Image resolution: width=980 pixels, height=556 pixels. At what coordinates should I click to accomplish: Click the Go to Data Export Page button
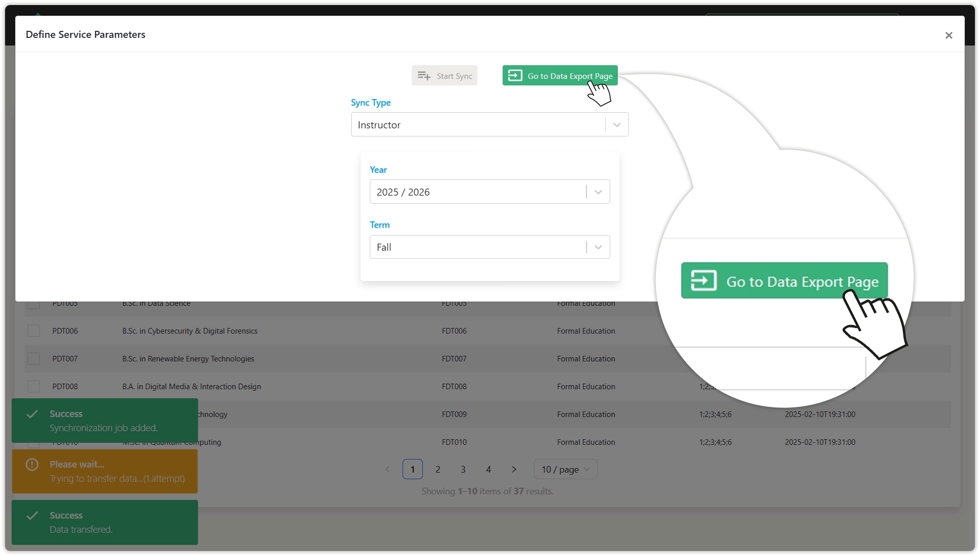coord(560,76)
